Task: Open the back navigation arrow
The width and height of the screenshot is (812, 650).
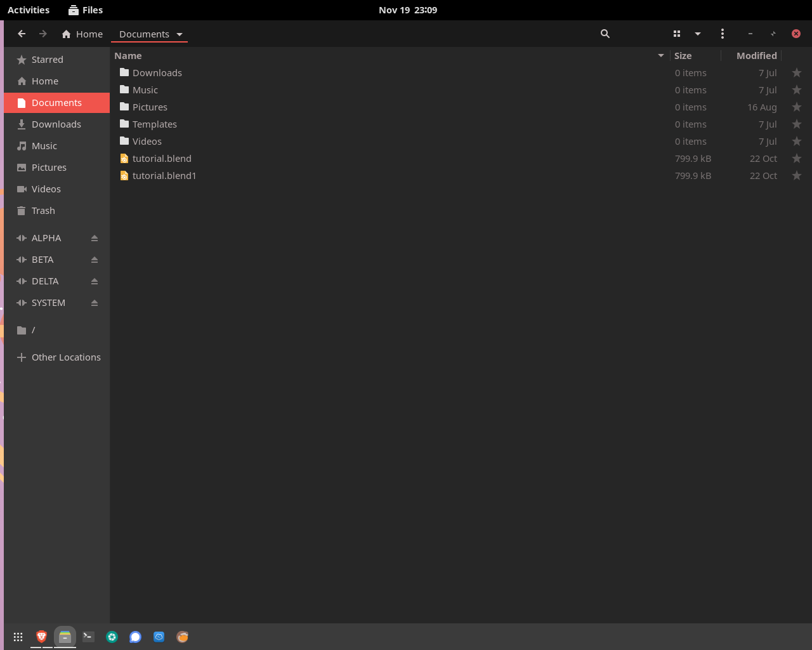Action: [x=21, y=34]
